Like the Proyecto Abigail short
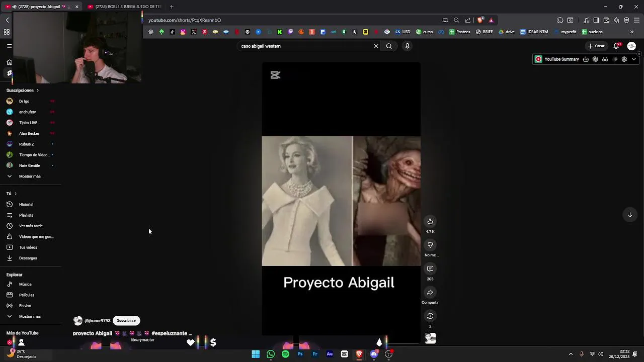Image resolution: width=644 pixels, height=362 pixels. pyautogui.click(x=430, y=221)
